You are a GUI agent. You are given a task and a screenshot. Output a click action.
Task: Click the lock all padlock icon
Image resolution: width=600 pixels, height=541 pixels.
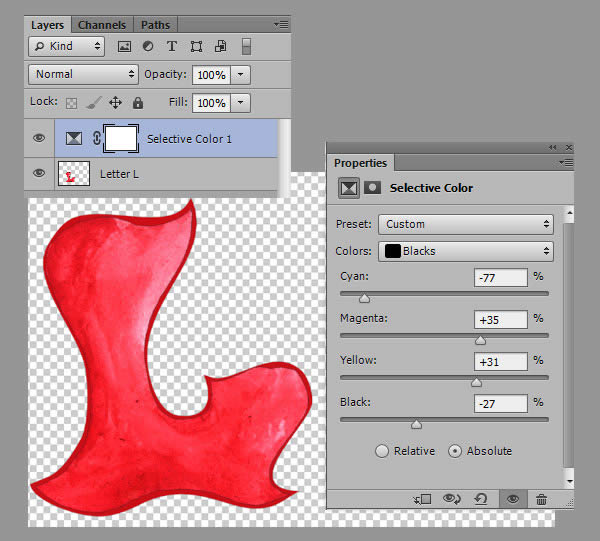(x=138, y=102)
